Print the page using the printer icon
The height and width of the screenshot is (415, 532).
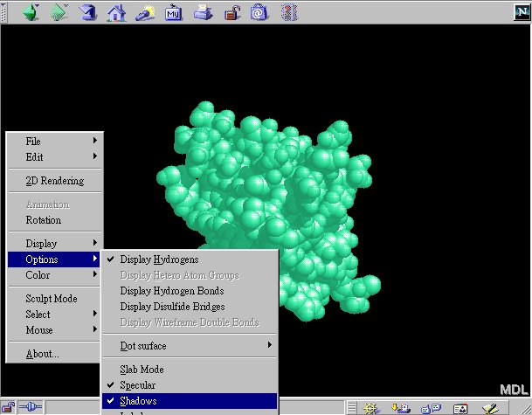204,13
